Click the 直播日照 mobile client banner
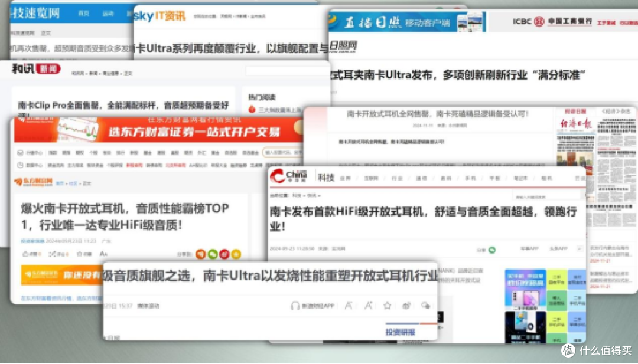Screen dimensions: 638x364 click(407, 21)
